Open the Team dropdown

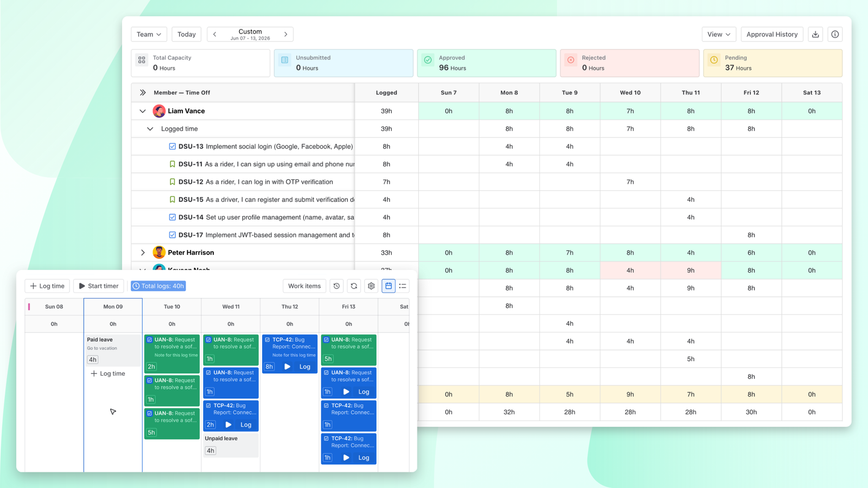149,34
